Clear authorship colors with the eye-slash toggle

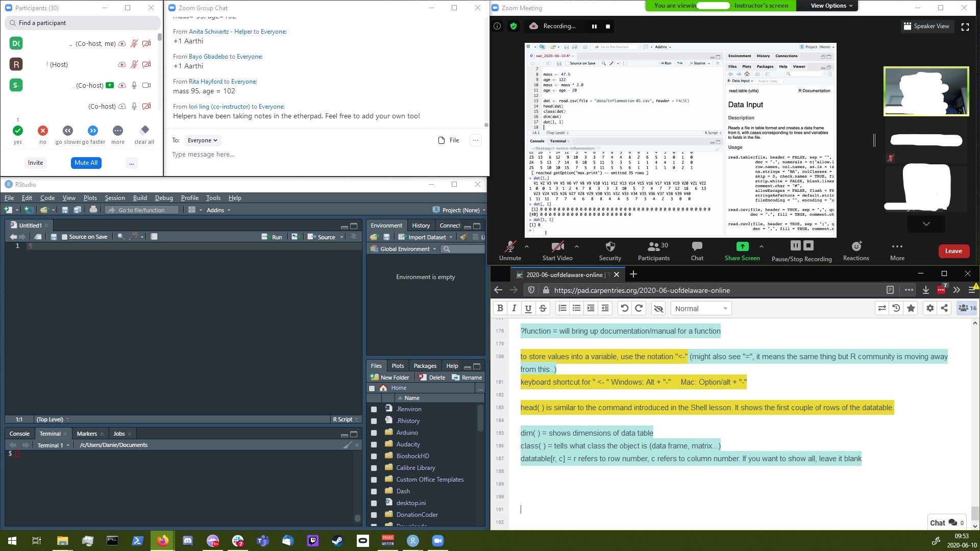pyautogui.click(x=658, y=308)
